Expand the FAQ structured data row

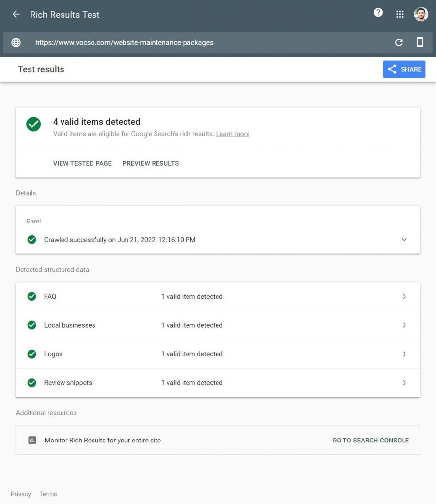[404, 296]
